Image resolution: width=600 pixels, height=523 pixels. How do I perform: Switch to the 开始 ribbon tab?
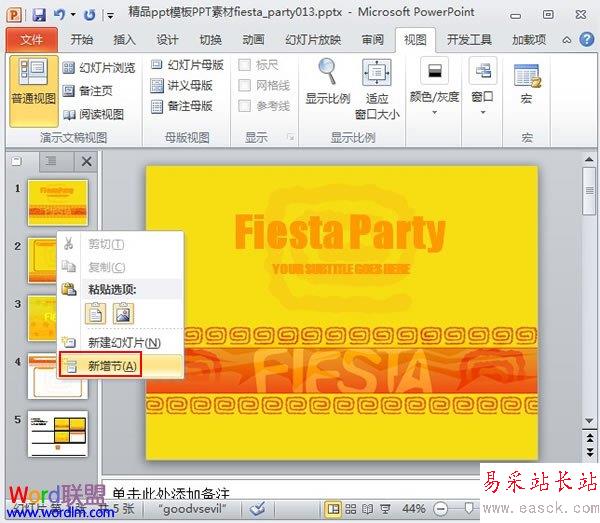pos(82,40)
